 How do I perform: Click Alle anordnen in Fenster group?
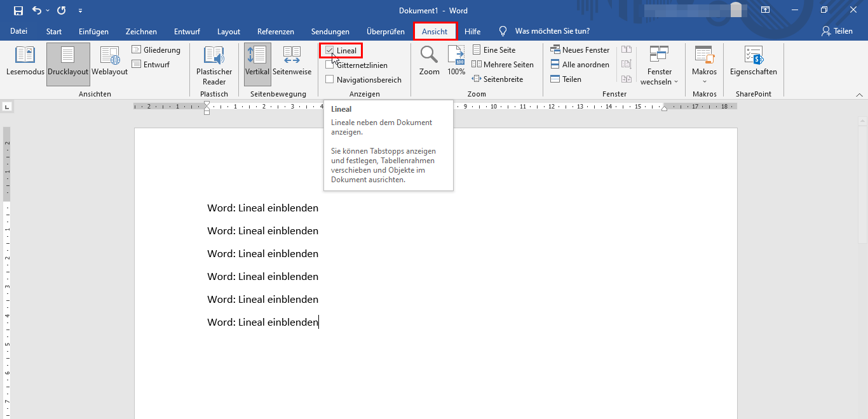click(x=580, y=64)
